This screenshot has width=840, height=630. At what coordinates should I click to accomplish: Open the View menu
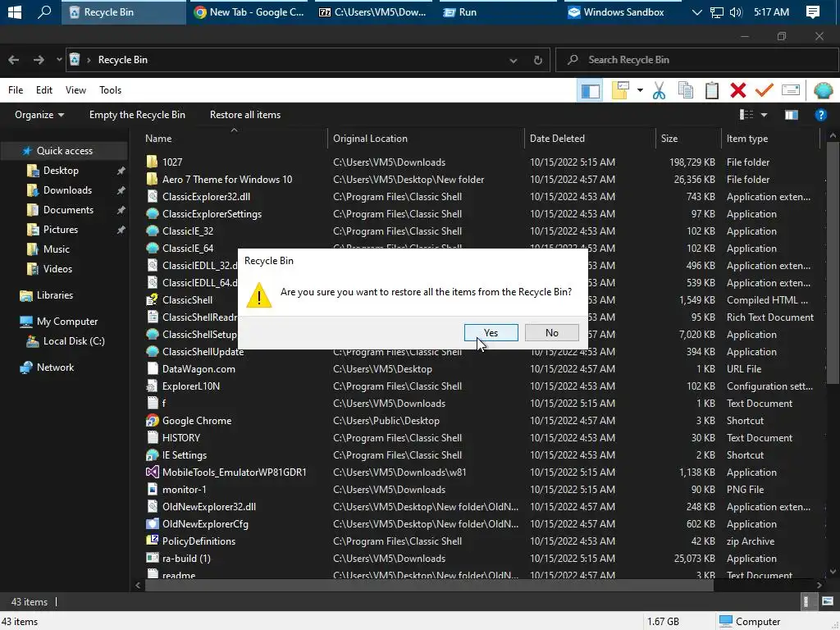coord(75,90)
